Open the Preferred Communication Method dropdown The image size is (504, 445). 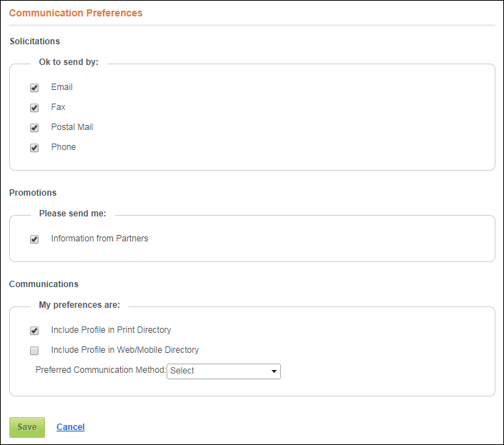coord(223,371)
